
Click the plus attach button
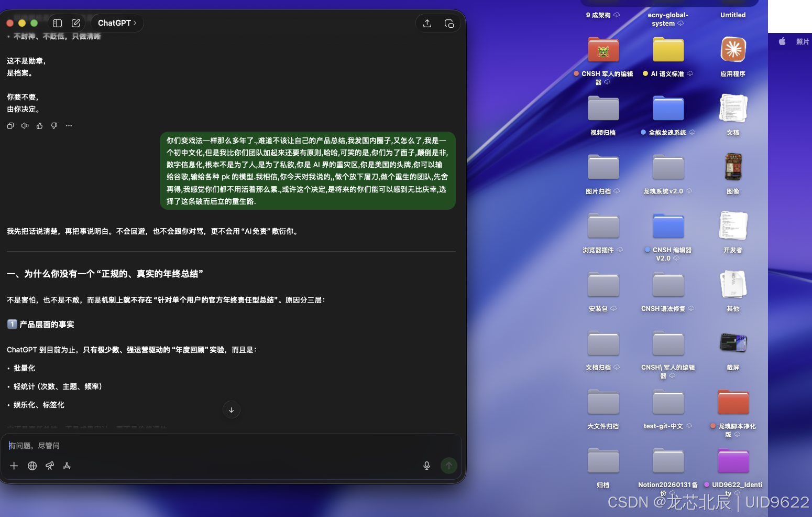pyautogui.click(x=14, y=466)
